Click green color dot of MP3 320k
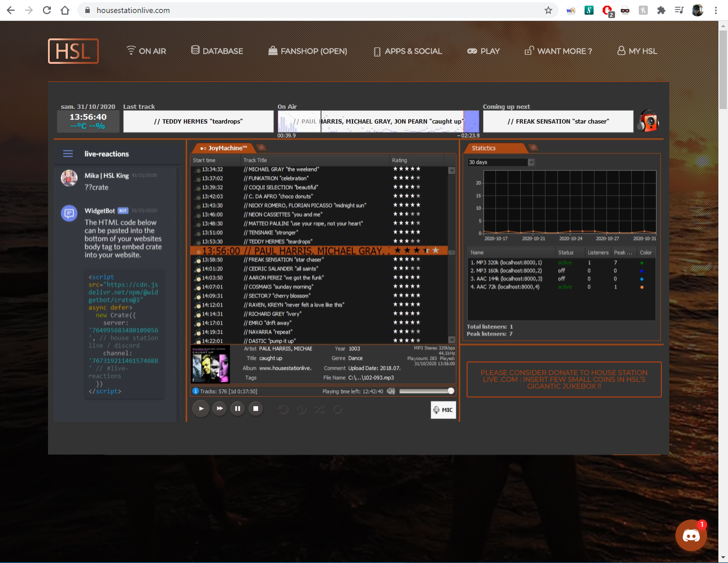This screenshot has width=728, height=563. (642, 263)
